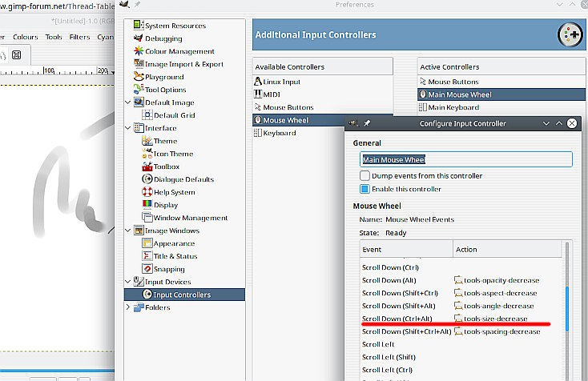Screen dimensions: 588x381
Task: Select Mouse Buttons in Active Controllers
Action: coord(501,82)
